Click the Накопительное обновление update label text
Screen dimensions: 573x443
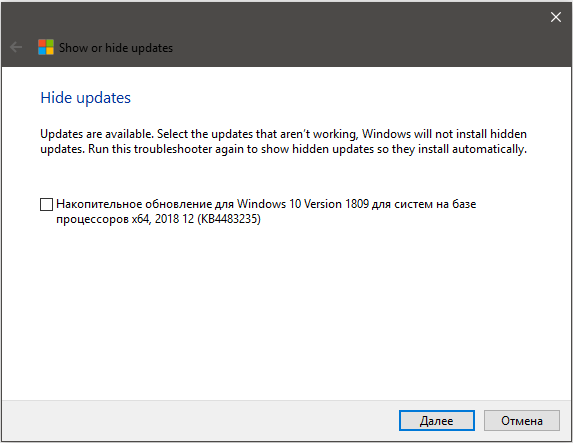(266, 211)
